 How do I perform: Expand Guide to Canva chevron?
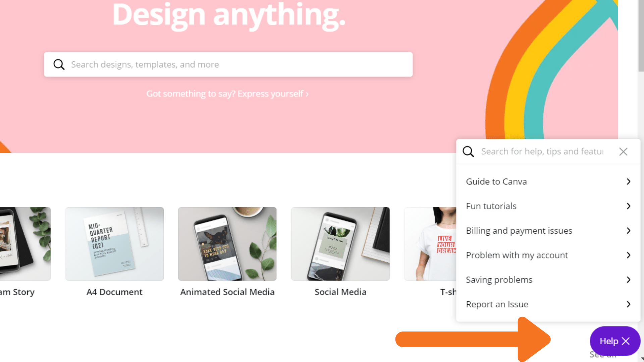point(629,181)
